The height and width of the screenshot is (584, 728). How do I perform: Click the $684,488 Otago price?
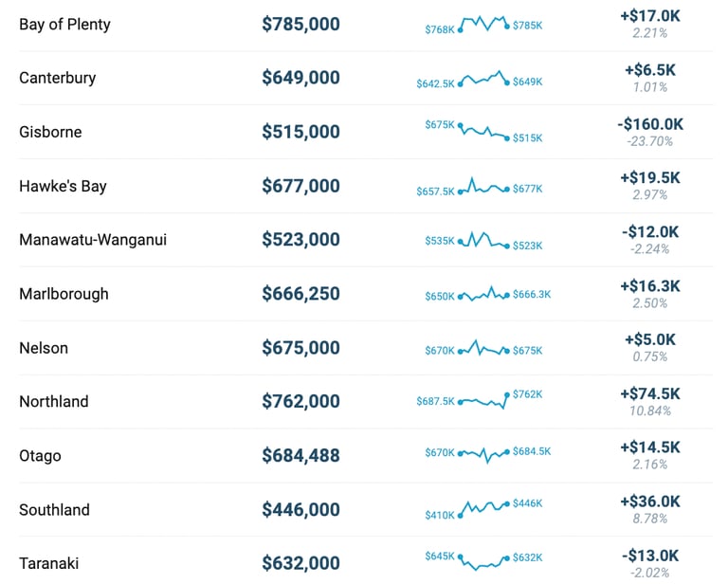300,456
